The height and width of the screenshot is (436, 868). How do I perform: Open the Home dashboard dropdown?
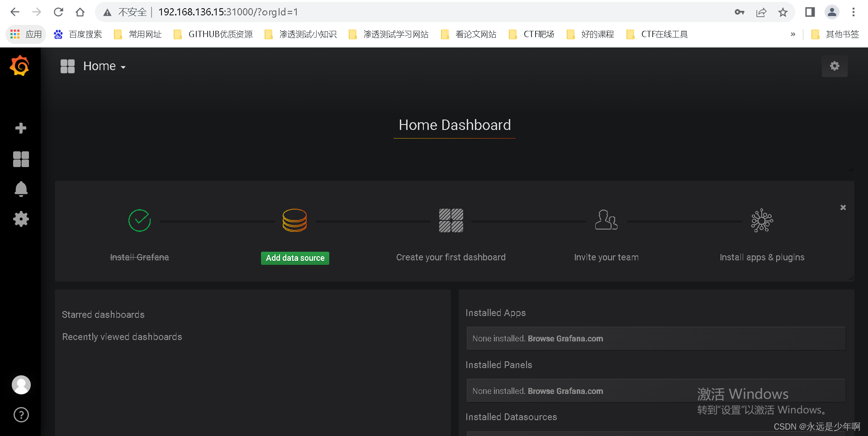[104, 66]
